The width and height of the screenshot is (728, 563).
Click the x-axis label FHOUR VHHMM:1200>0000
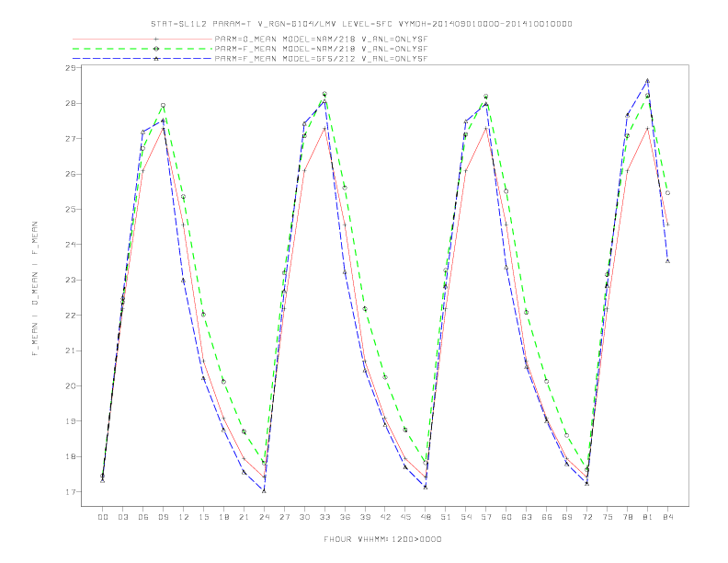tap(382, 539)
